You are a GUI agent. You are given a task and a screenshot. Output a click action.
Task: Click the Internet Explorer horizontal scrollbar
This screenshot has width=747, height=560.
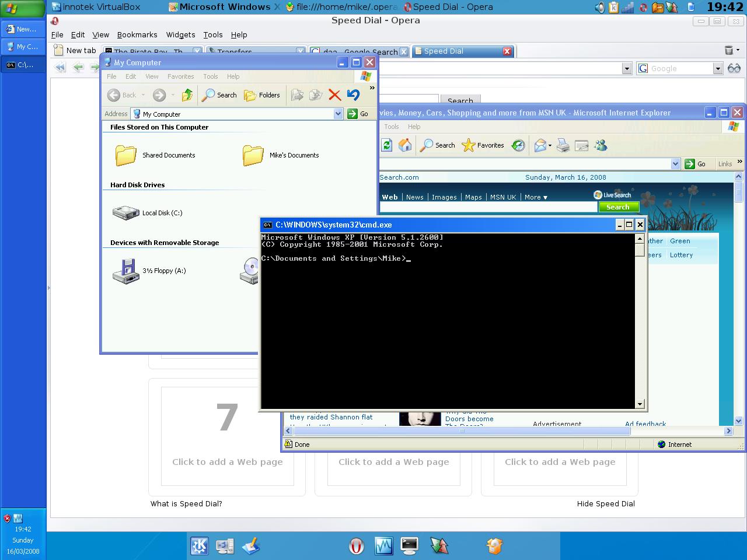507,430
